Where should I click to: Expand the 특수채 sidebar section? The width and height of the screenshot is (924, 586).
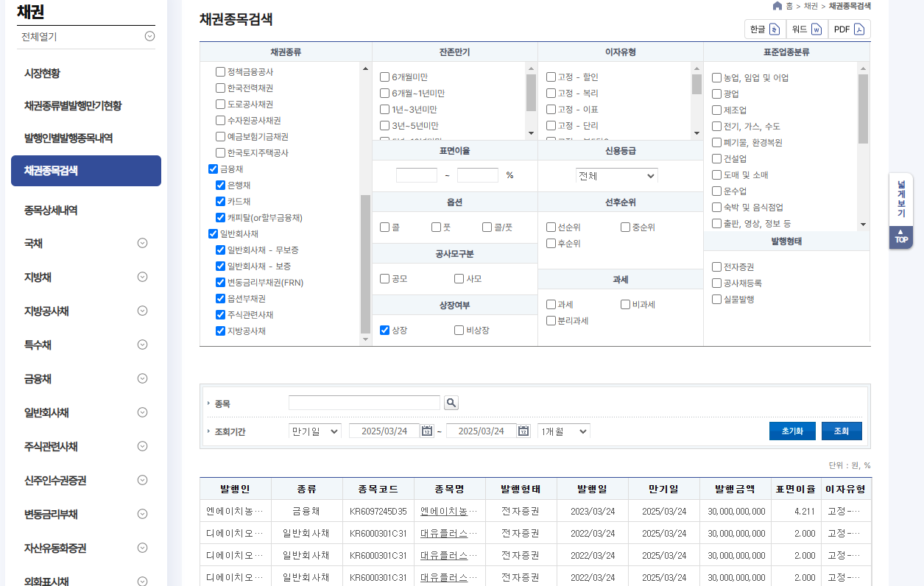tap(143, 345)
